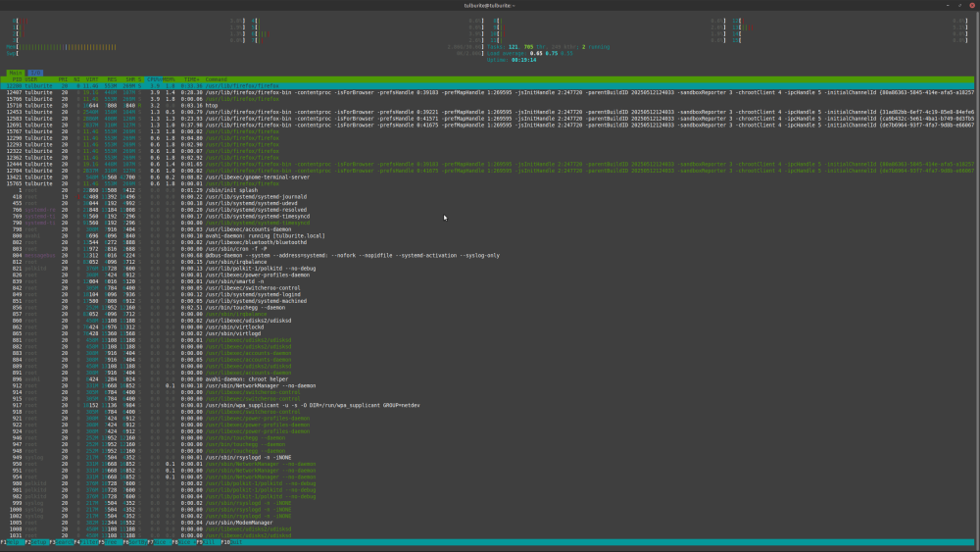Switch to the I/O tab
The height and width of the screenshot is (552, 980).
pyautogui.click(x=35, y=73)
